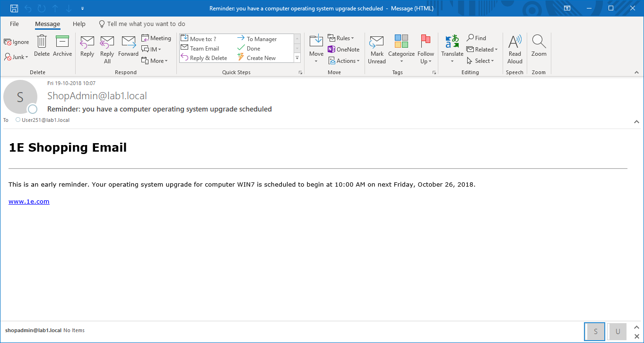Type in Tell me what you want to do
Image resolution: width=644 pixels, height=343 pixels.
pyautogui.click(x=146, y=24)
